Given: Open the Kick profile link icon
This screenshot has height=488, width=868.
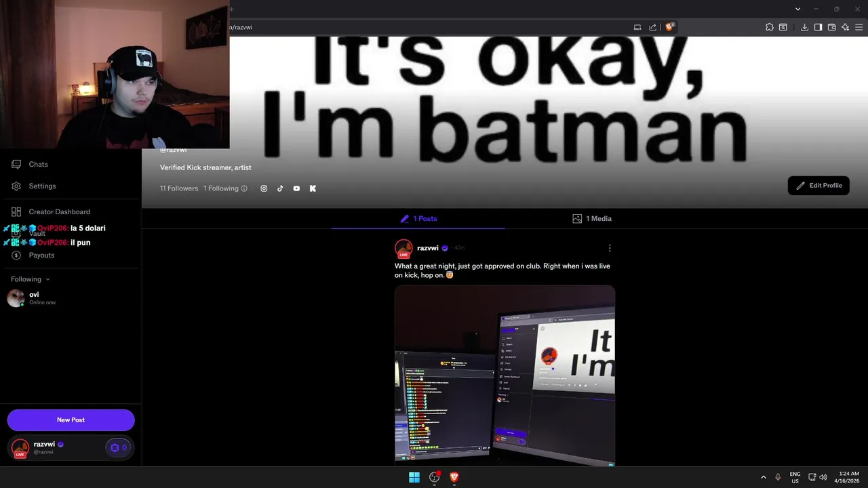Looking at the screenshot, I should pos(313,188).
